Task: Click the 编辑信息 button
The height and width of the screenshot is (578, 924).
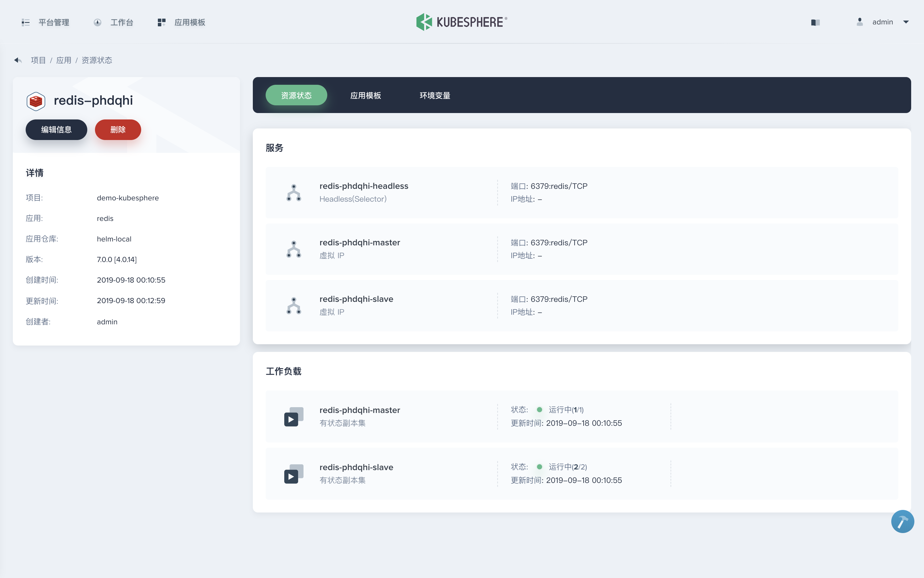Action: 56,130
